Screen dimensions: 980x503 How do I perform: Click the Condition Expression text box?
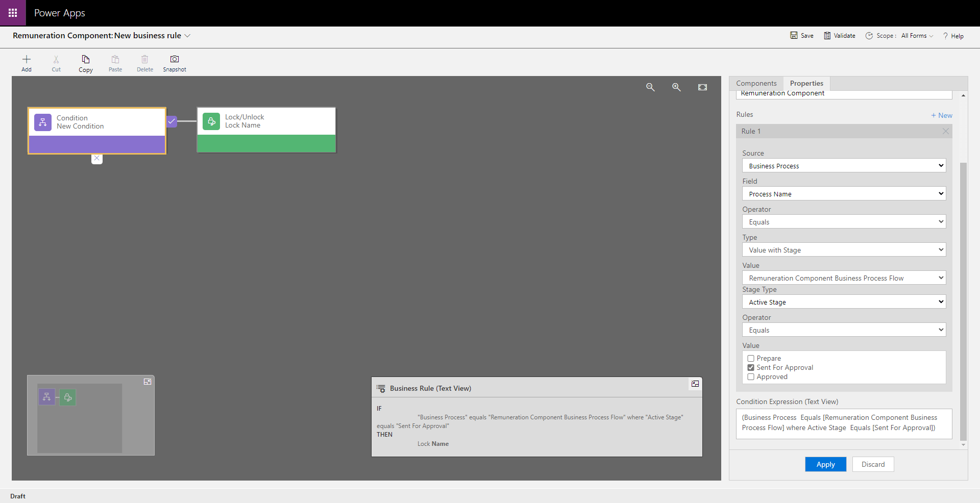point(844,423)
